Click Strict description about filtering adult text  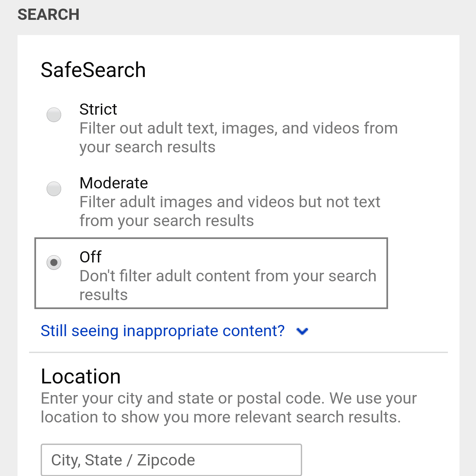(238, 128)
